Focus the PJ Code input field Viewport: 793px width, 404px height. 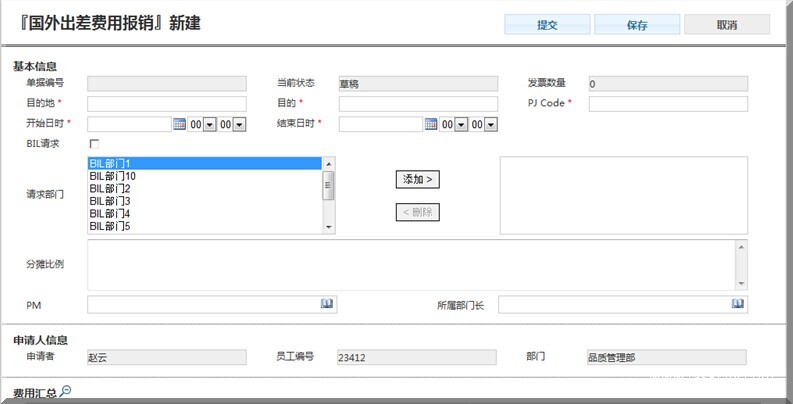pos(668,104)
